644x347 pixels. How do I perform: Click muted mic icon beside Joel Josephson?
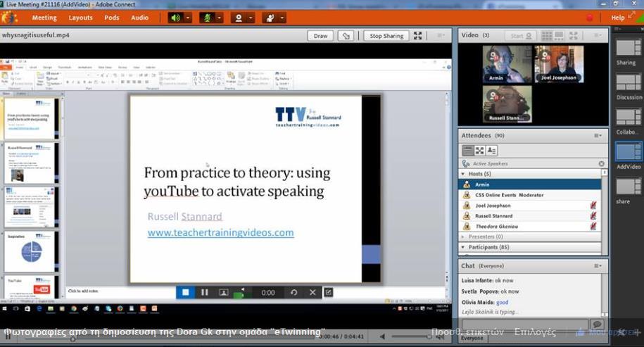tap(593, 205)
